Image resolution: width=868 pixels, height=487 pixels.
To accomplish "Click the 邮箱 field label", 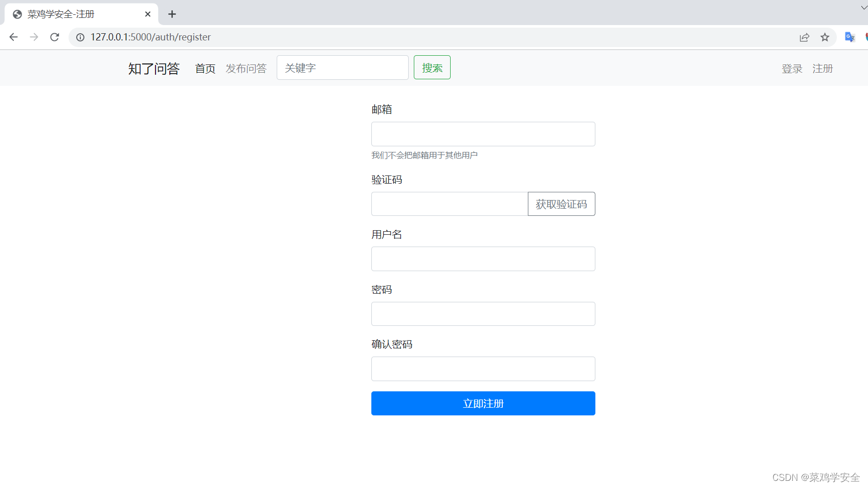I will click(382, 109).
